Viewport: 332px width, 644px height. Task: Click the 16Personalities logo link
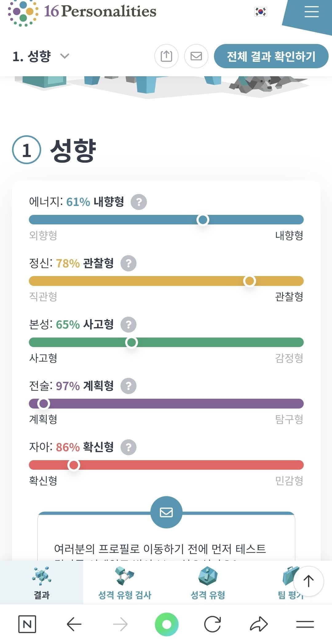pyautogui.click(x=82, y=12)
